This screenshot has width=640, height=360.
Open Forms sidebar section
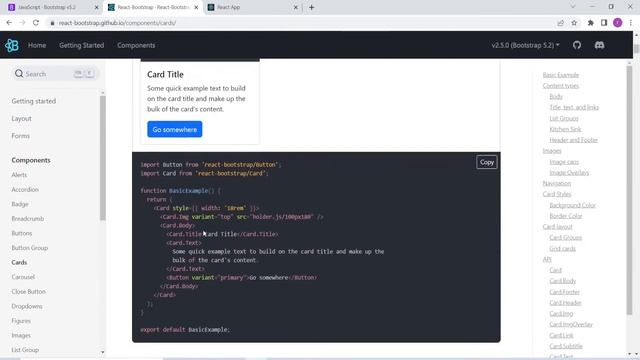(x=21, y=136)
